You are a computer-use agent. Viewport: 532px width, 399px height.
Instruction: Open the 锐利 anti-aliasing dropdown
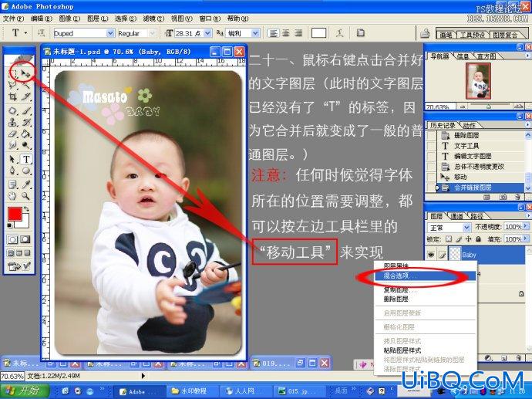[x=255, y=33]
